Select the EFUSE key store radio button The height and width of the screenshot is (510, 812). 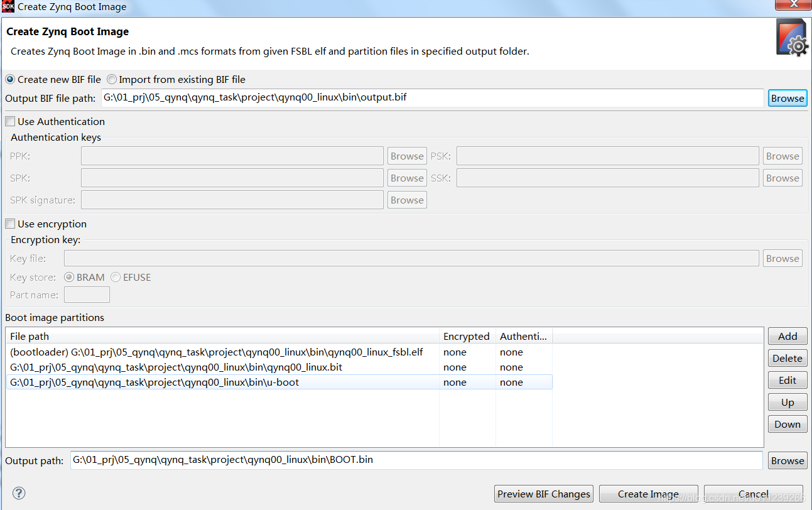pos(131,277)
